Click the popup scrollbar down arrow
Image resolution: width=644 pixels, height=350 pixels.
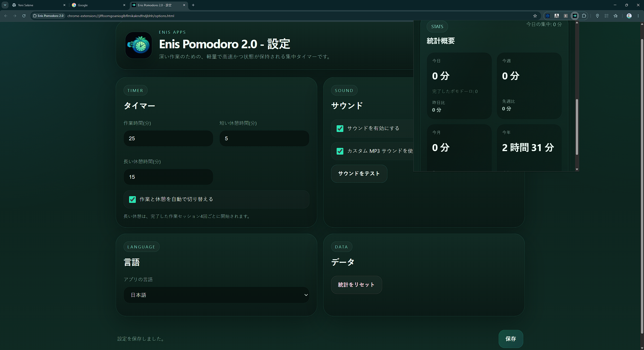point(577,169)
